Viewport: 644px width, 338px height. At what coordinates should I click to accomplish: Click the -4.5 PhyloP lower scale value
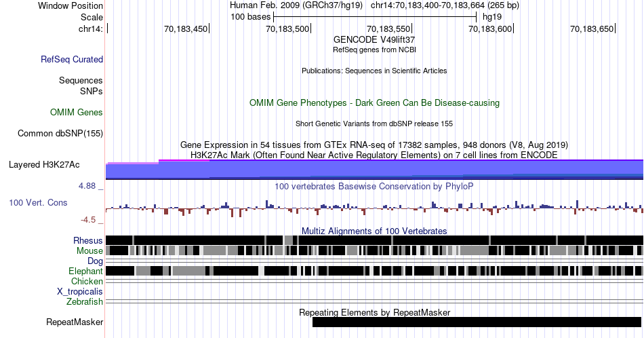88,220
